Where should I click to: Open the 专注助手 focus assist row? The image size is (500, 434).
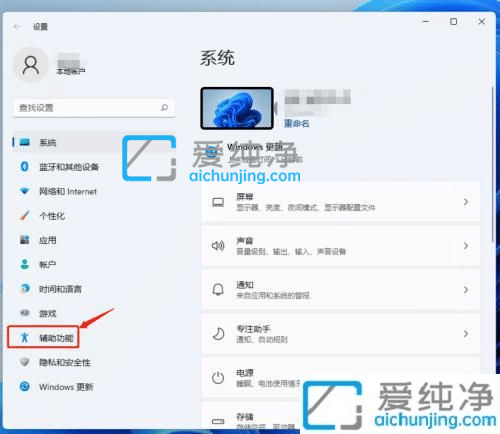(x=341, y=334)
